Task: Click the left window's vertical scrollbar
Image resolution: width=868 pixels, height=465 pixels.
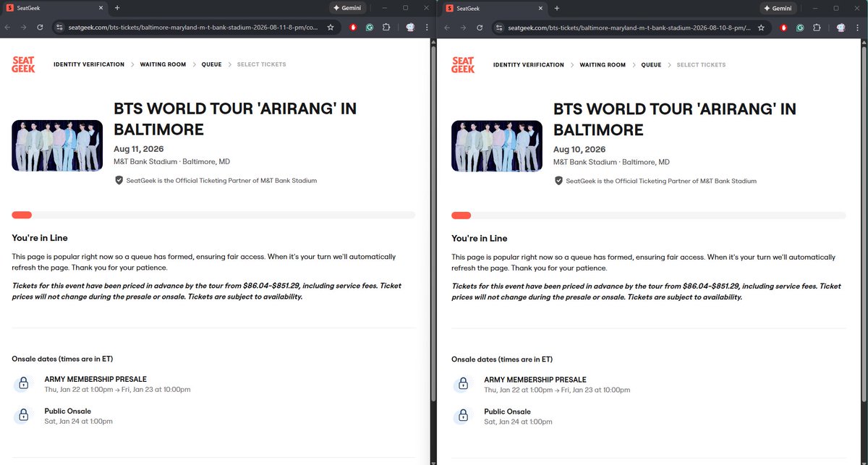Action: coord(433,224)
